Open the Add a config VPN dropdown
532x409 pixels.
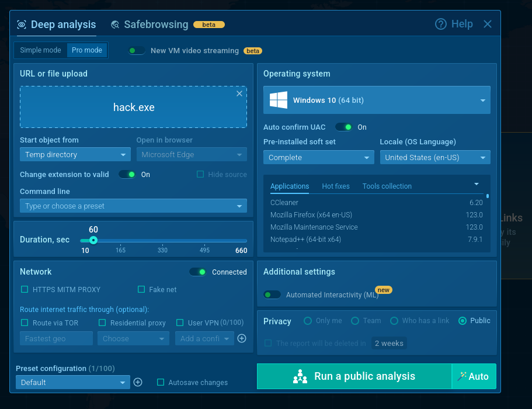coord(204,338)
